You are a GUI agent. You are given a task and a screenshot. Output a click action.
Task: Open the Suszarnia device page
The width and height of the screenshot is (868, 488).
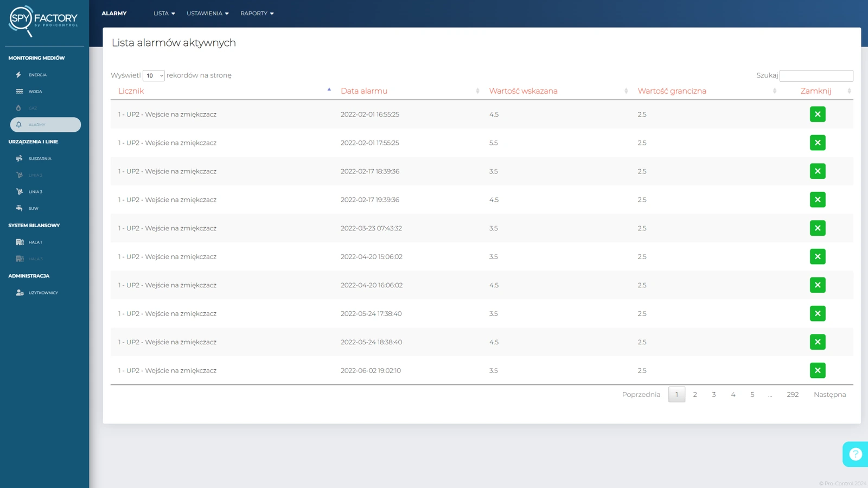tap(39, 159)
